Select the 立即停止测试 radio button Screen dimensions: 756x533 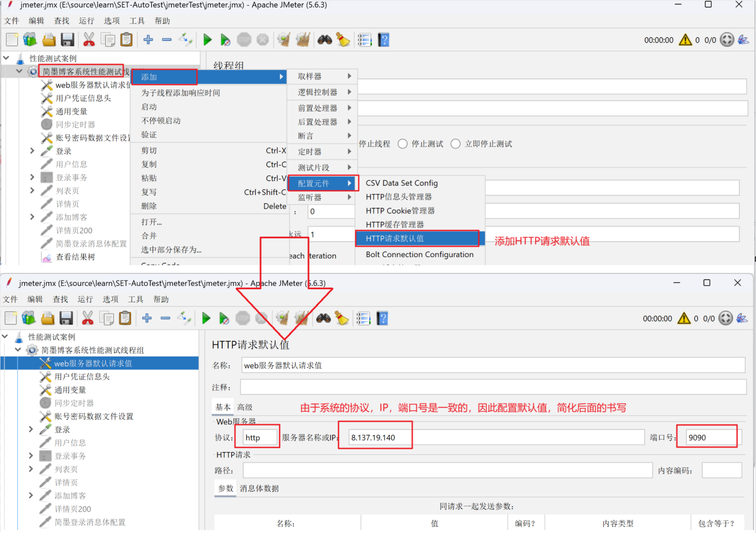pos(456,144)
